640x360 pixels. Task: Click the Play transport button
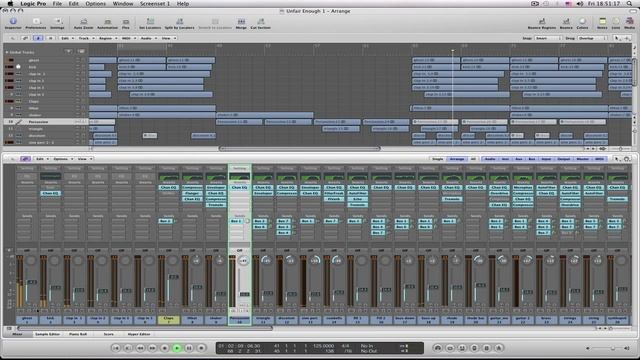(x=177, y=348)
